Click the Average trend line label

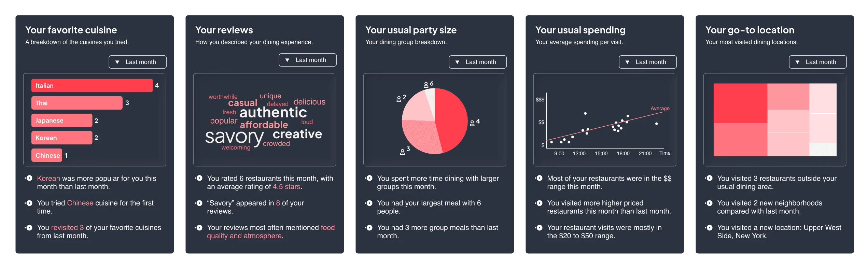[x=660, y=109]
